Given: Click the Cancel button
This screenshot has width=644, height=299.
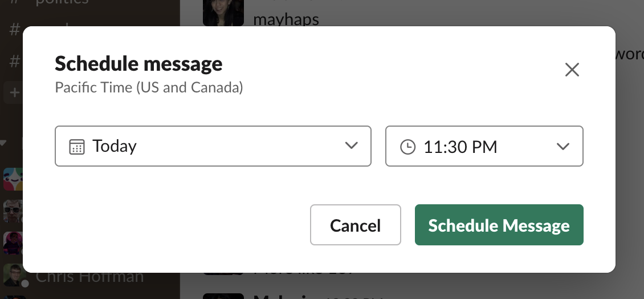Looking at the screenshot, I should click(x=355, y=225).
